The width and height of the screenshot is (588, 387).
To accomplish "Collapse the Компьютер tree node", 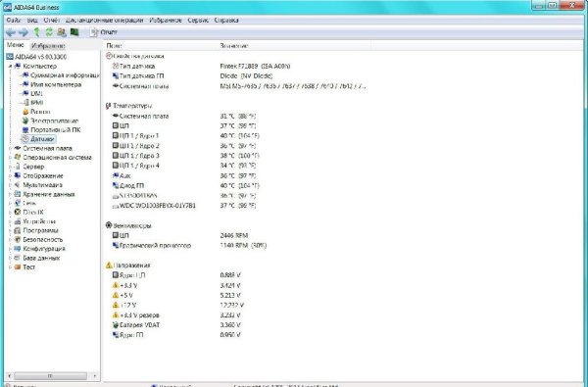I will (x=10, y=66).
